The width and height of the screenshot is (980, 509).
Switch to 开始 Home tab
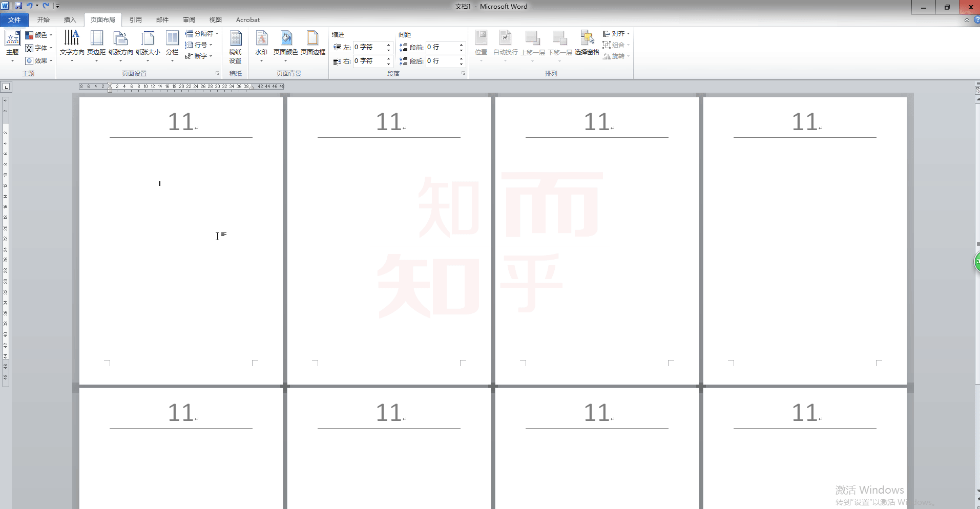44,19
